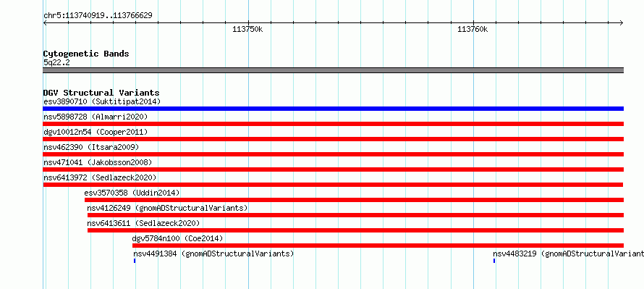The width and height of the screenshot is (644, 289).
Task: Click the dgv10012n54 (Cooper2011) label
Action: coord(96,132)
